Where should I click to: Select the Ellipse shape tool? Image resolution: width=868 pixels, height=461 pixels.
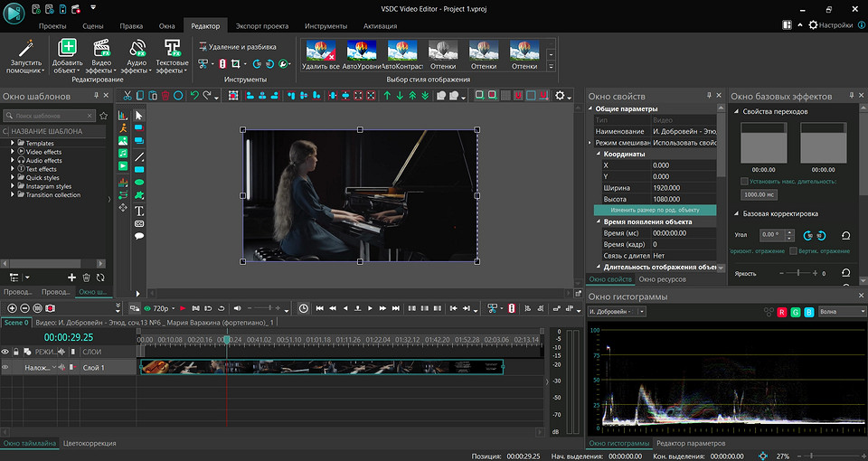[139, 182]
